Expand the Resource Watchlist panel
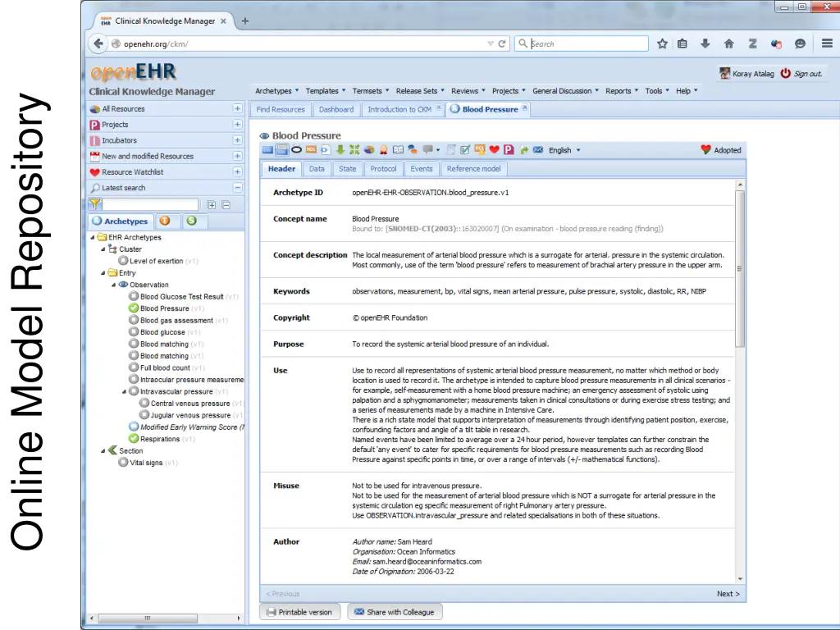Viewport: 840px width, 630px height. click(x=237, y=171)
